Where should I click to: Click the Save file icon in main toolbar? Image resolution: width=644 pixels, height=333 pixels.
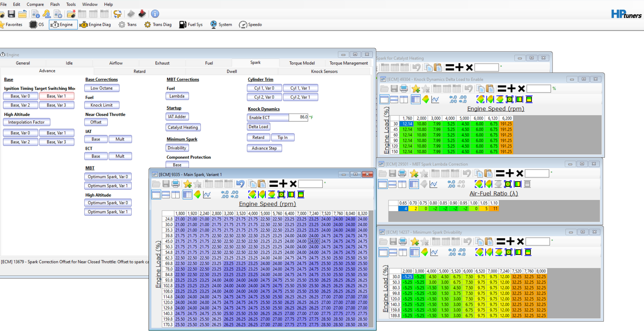coord(12,14)
